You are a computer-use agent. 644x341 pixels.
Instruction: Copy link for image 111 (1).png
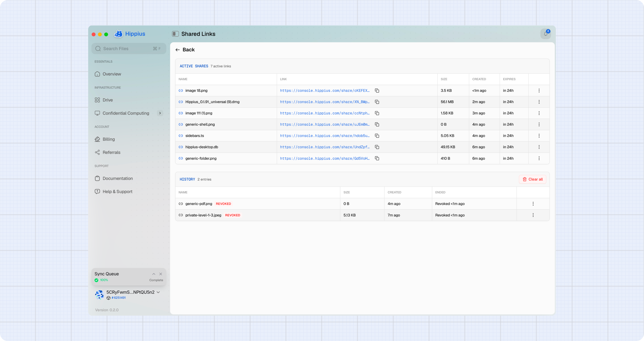(377, 113)
